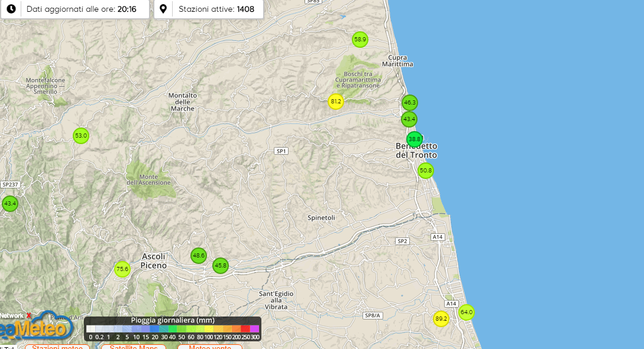Click the 53.0 mm station marker
Image resolution: width=644 pixels, height=349 pixels.
pos(80,136)
